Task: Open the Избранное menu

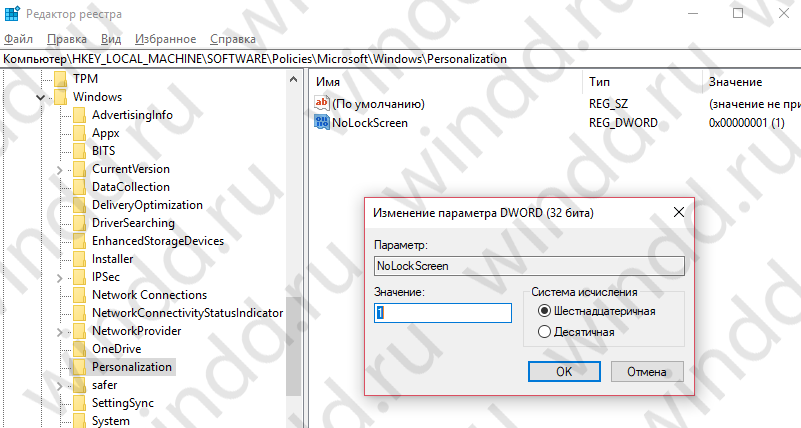Action: [x=166, y=39]
